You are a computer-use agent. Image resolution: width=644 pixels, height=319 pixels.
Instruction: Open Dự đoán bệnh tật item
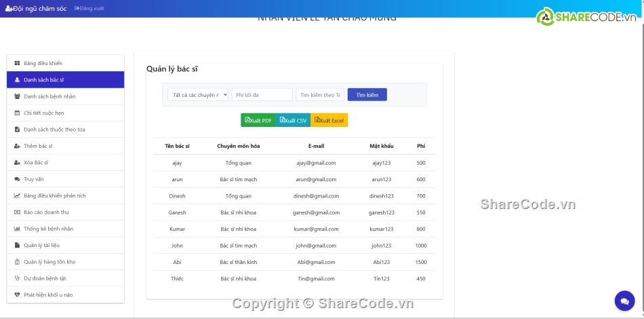coord(65,278)
